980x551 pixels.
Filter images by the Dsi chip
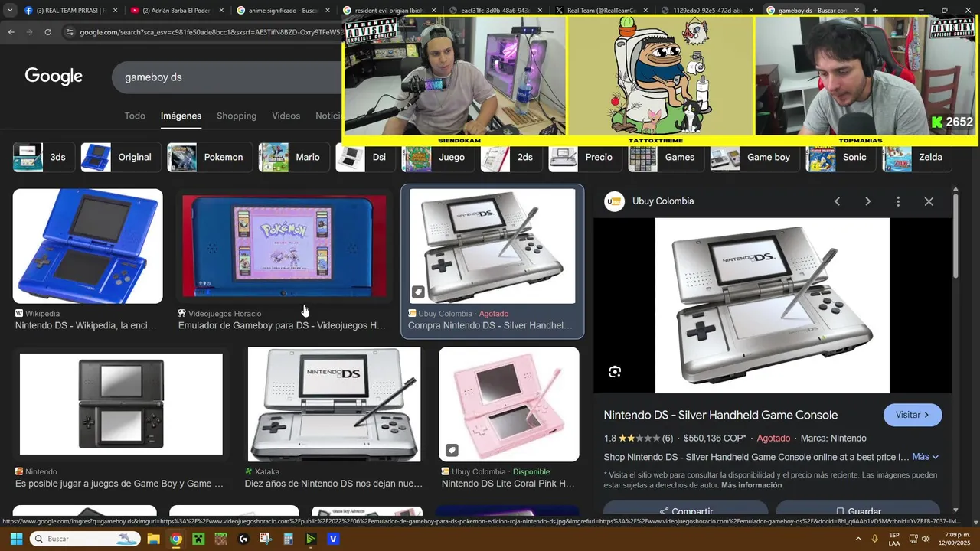pyautogui.click(x=366, y=157)
